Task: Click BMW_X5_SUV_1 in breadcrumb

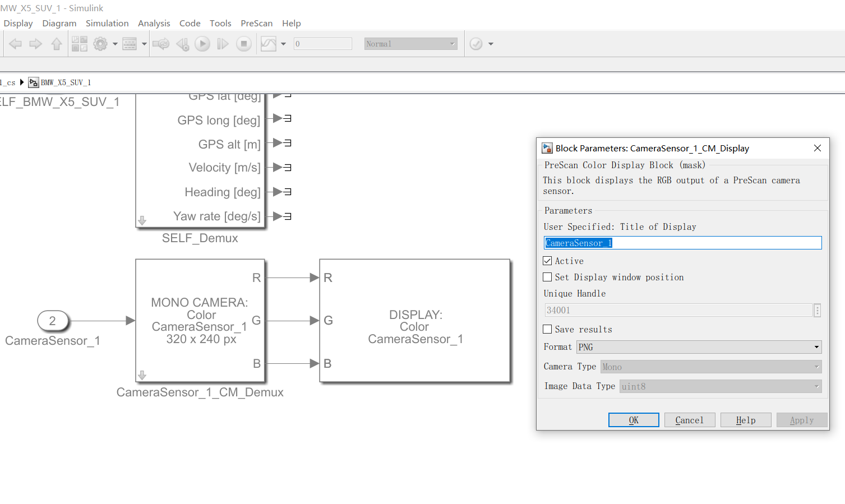Action: tap(66, 82)
